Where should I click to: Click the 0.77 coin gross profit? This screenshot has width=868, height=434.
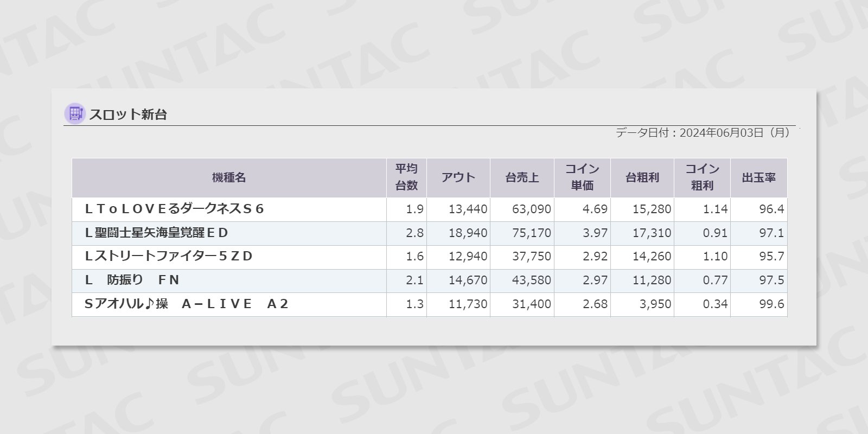coord(715,280)
